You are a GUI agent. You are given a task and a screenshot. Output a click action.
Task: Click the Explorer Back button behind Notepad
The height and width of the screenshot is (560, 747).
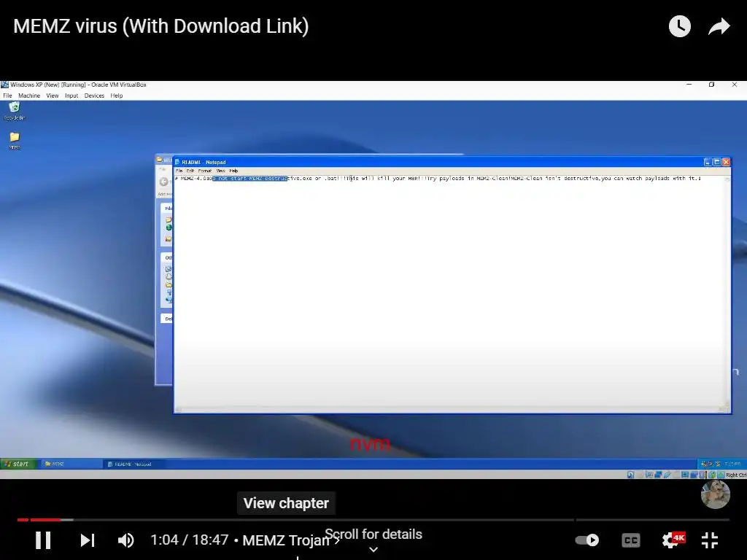[164, 182]
